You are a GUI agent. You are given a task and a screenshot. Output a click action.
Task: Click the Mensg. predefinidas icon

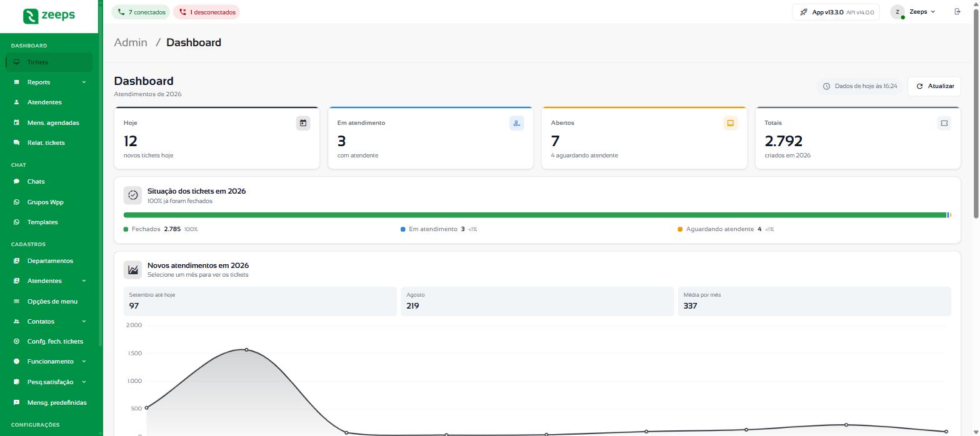click(16, 402)
